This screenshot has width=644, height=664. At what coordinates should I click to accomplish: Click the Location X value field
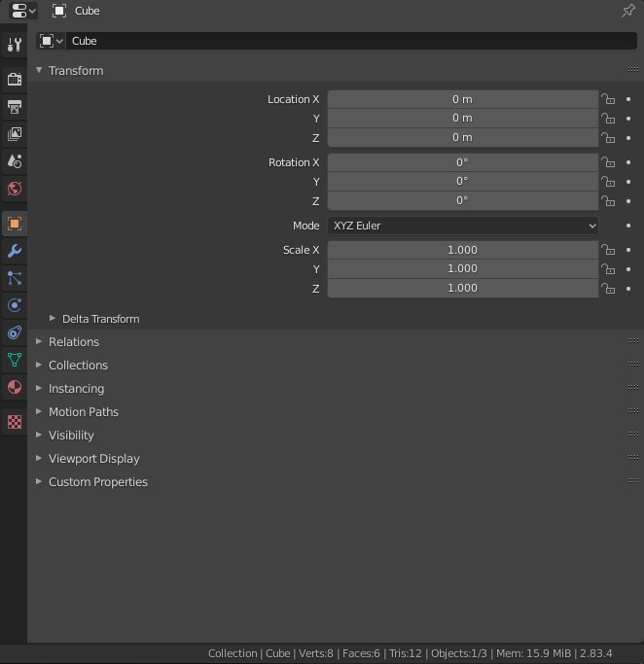point(463,99)
